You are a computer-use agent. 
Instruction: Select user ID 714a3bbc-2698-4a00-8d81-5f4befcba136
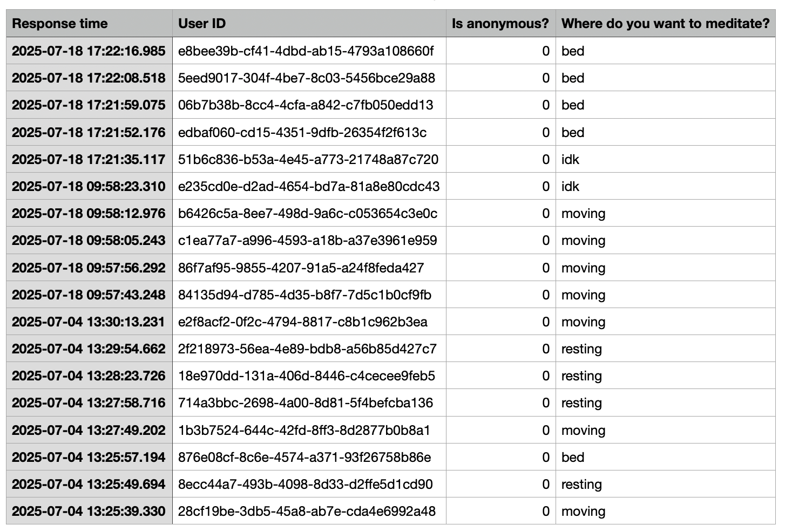pyautogui.click(x=309, y=403)
